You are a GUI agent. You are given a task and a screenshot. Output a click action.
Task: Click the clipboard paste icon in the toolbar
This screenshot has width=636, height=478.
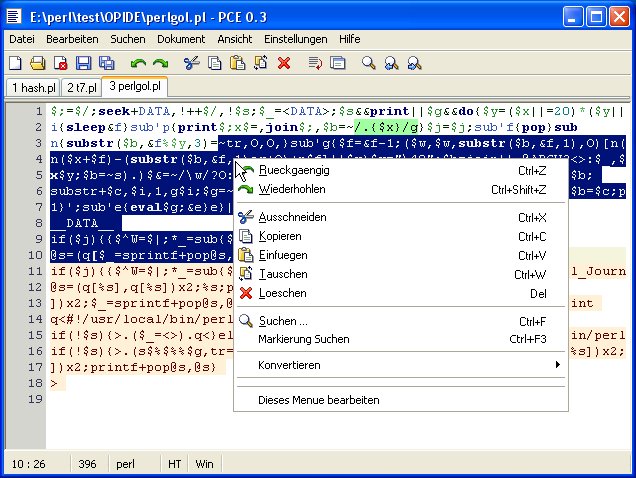tap(237, 63)
